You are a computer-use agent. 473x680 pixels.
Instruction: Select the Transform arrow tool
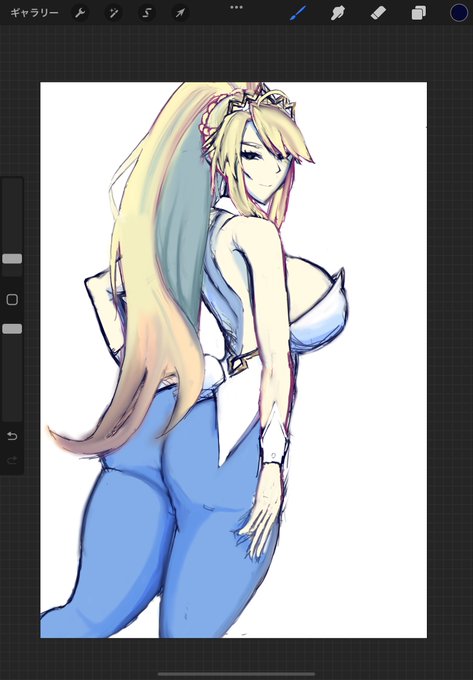(x=180, y=13)
